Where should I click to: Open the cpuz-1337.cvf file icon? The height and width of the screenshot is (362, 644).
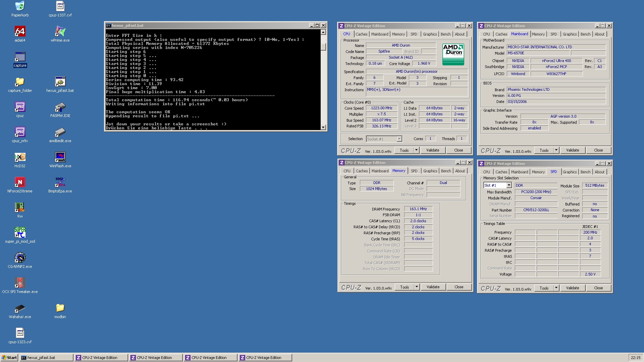coord(60,6)
